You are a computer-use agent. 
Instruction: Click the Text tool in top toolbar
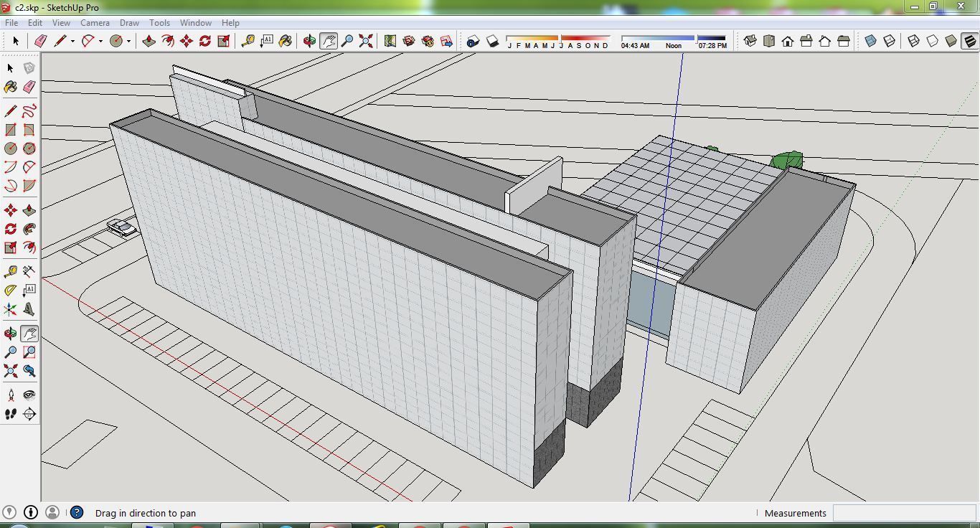click(x=267, y=41)
